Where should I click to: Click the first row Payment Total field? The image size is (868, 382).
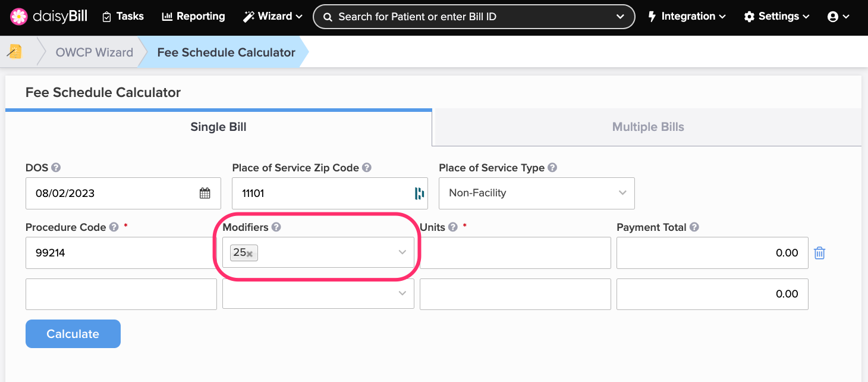coord(712,252)
